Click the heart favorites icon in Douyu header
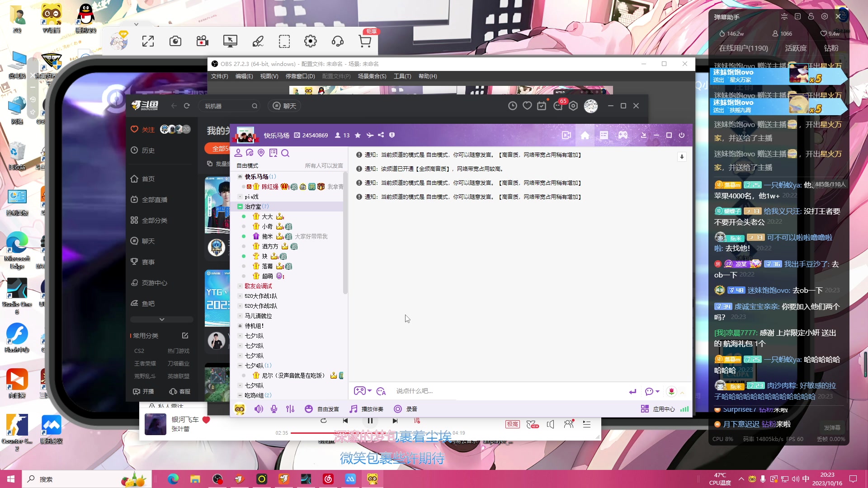The height and width of the screenshot is (488, 868). 527,106
